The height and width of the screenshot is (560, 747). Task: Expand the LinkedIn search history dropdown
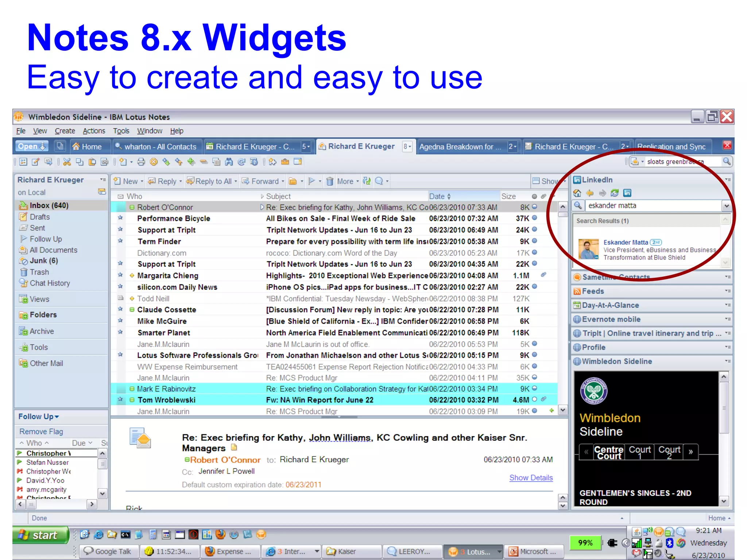click(x=726, y=206)
